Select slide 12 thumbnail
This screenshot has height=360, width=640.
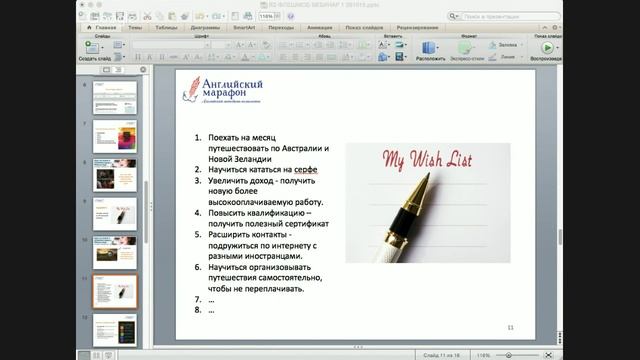[x=115, y=330]
